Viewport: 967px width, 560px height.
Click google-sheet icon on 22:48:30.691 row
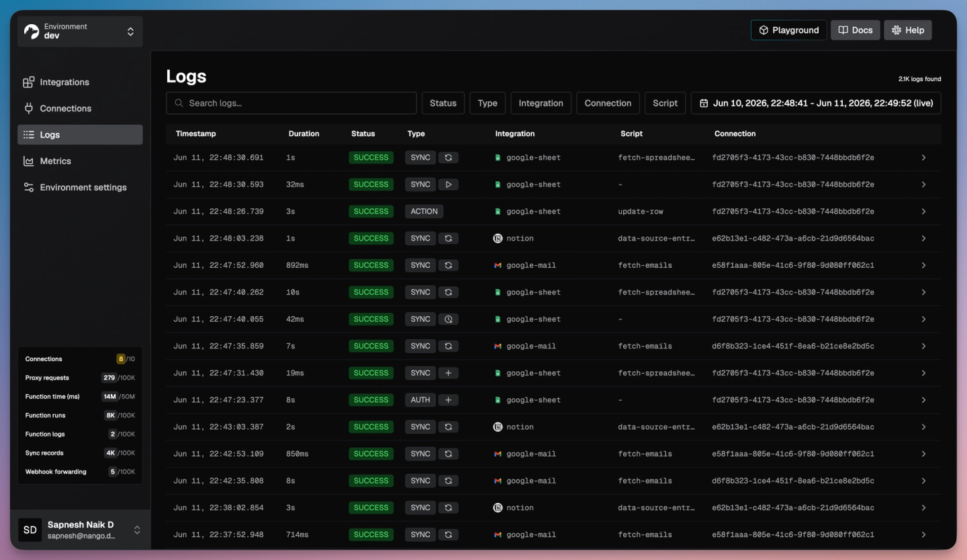click(498, 158)
